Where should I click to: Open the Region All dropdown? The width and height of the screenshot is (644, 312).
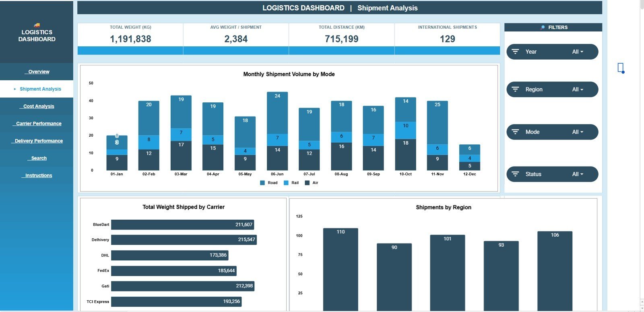578,89
